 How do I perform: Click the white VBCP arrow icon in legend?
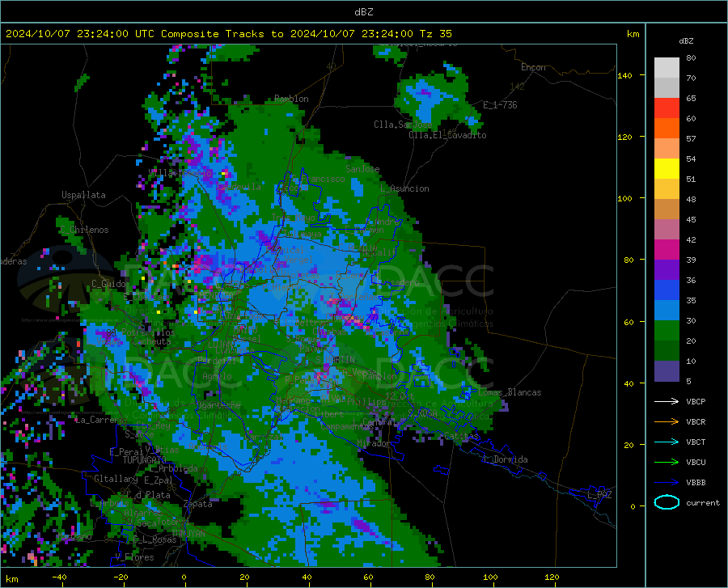(667, 401)
